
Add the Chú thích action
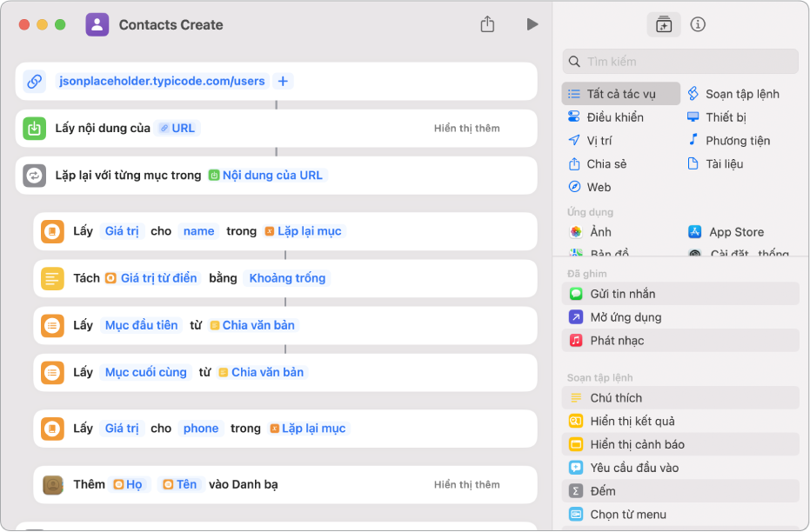click(680, 398)
